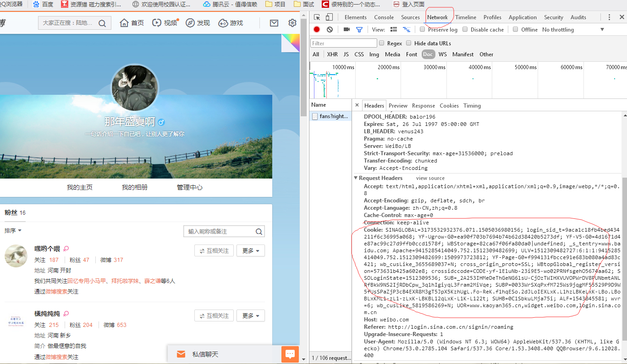Open Tencent Cloud bookmark

coord(230,4)
